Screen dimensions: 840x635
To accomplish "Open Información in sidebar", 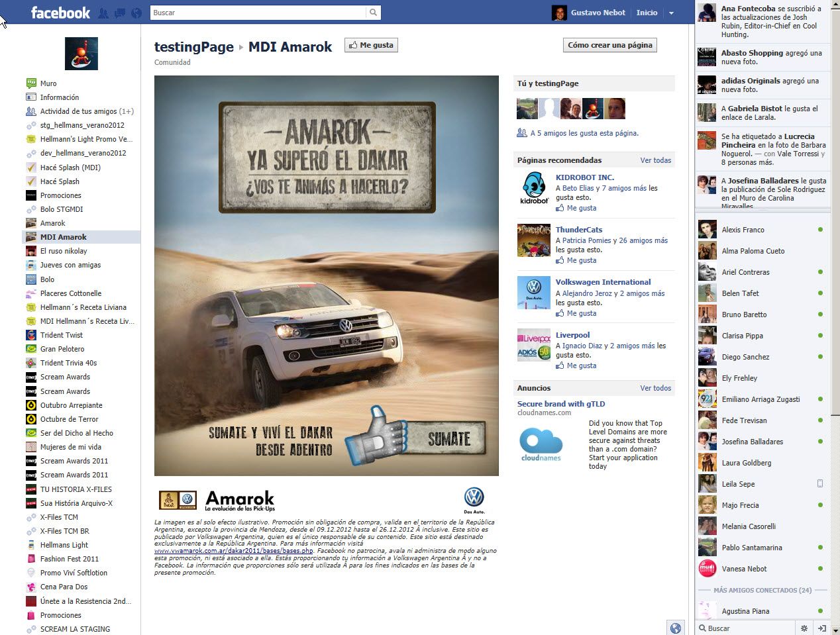I will (x=59, y=97).
